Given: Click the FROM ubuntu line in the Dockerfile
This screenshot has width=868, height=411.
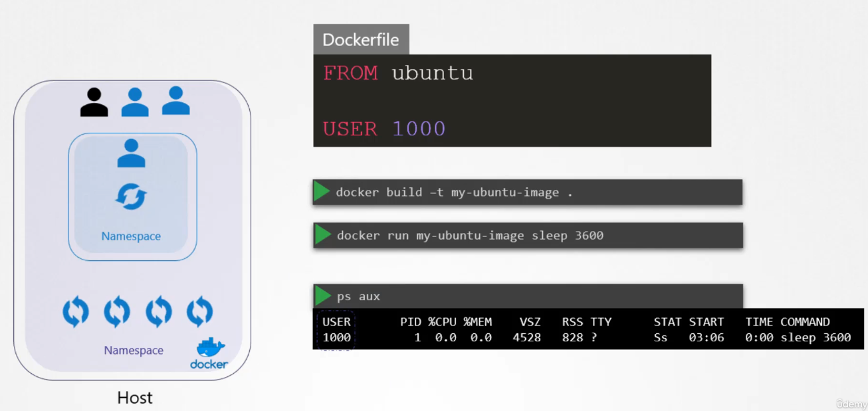Looking at the screenshot, I should click(397, 73).
